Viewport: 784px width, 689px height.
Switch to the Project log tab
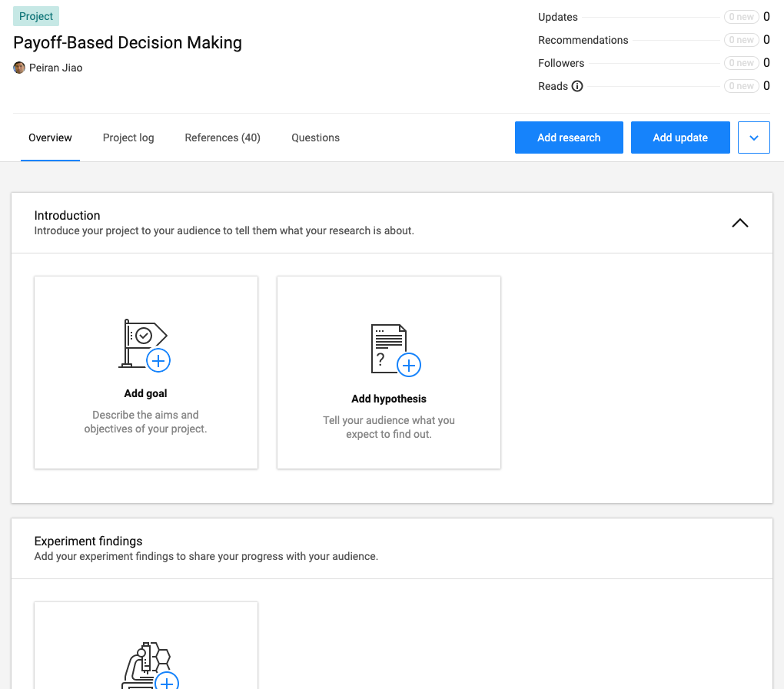[x=128, y=137]
